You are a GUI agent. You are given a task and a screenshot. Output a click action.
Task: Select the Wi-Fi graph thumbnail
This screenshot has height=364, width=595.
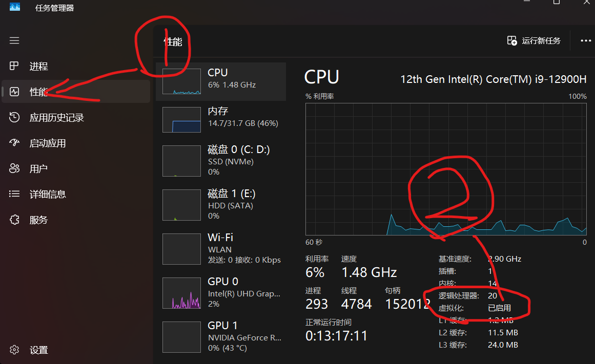click(x=182, y=249)
